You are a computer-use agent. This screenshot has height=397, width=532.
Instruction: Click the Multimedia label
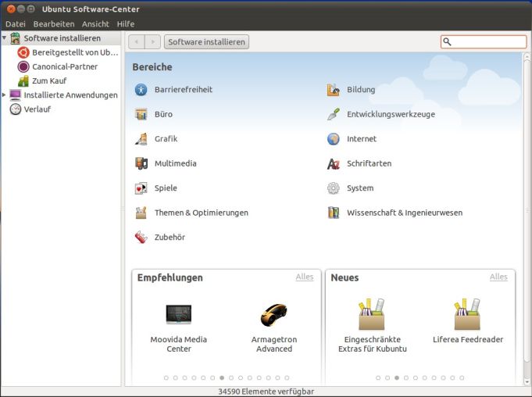(x=176, y=163)
